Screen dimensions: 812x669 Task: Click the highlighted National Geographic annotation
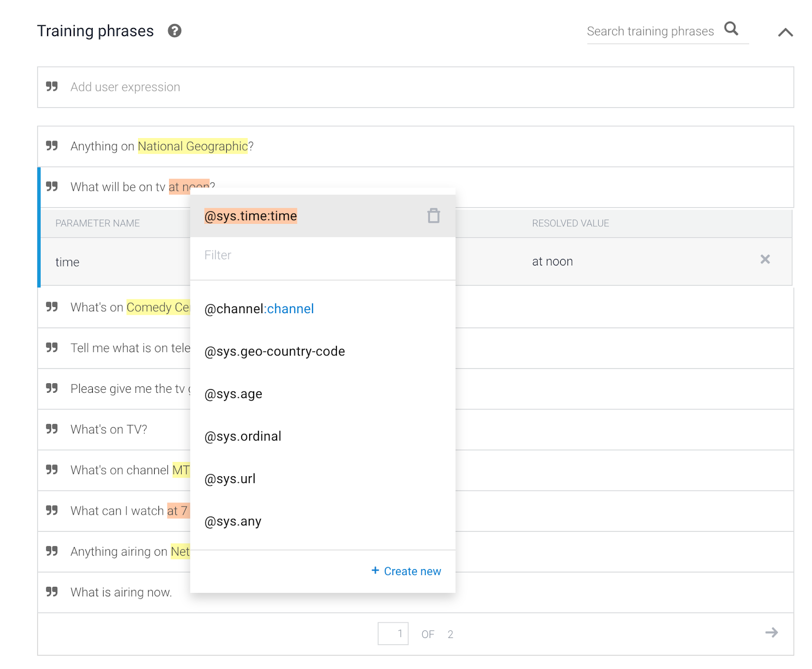tap(192, 146)
